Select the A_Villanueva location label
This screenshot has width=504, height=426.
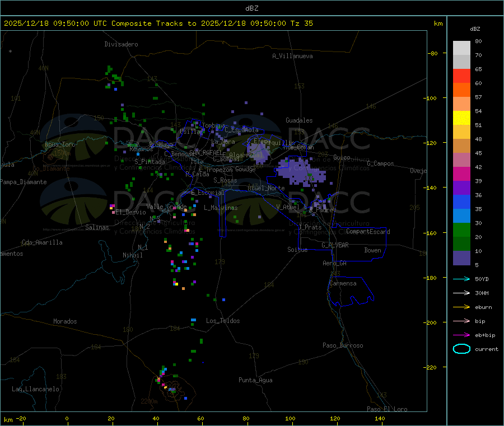click(x=292, y=56)
